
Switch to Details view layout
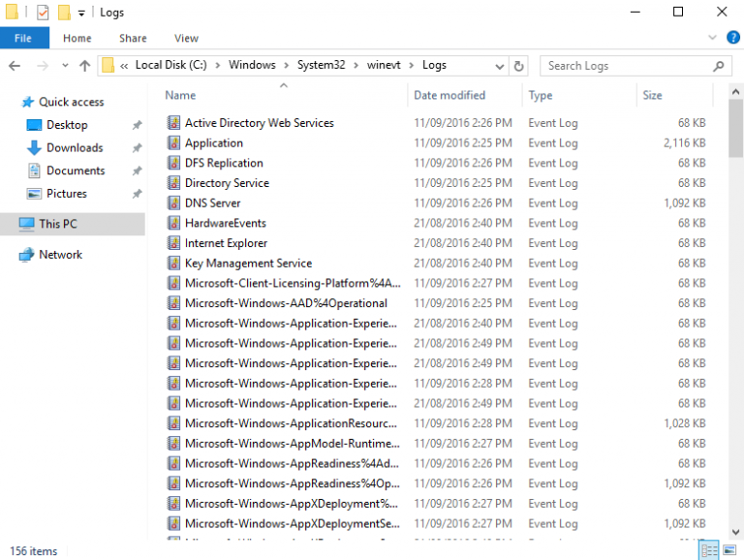point(709,550)
